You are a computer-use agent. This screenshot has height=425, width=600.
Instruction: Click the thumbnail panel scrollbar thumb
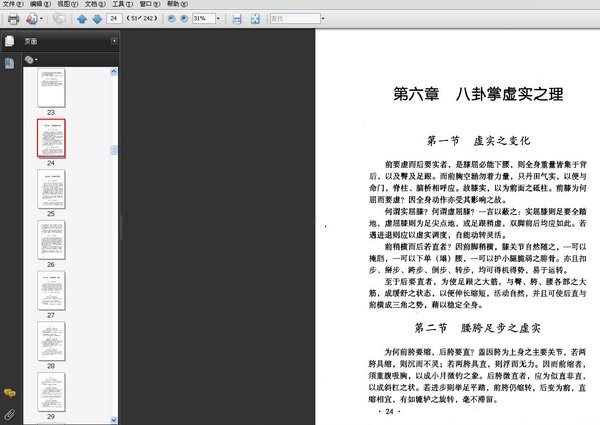pyautogui.click(x=114, y=150)
